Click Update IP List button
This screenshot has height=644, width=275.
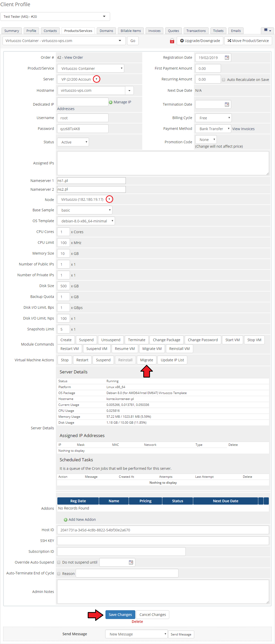click(x=172, y=360)
